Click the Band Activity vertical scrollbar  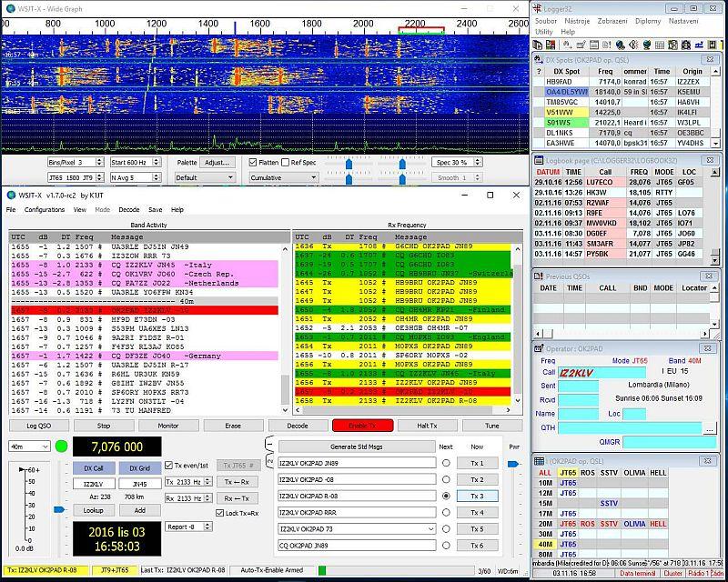(x=285, y=329)
